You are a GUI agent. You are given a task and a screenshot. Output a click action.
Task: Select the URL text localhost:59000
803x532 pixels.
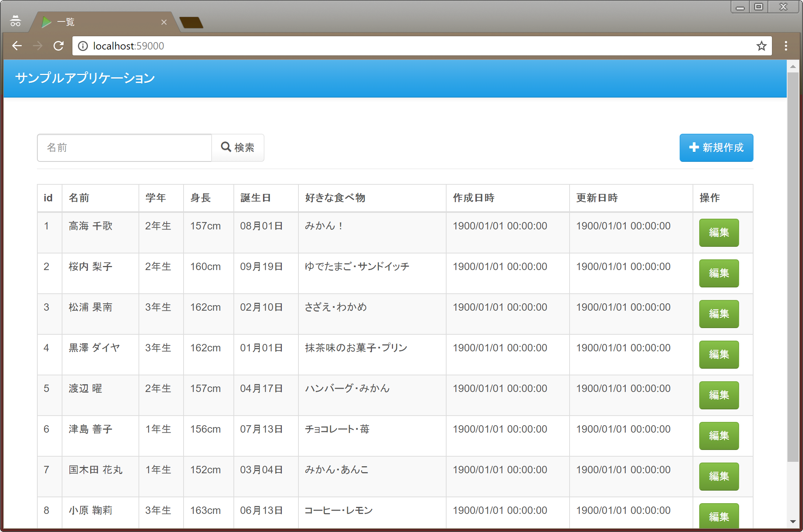pos(129,46)
